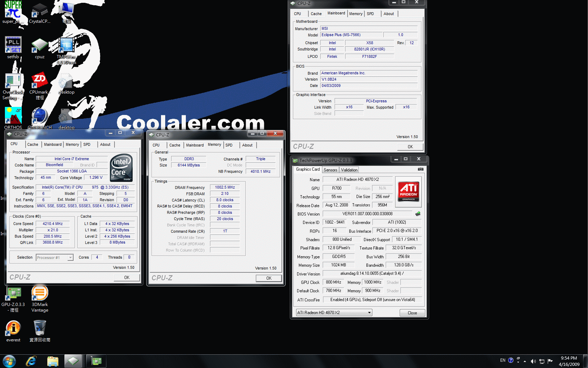
Task: Click the Channels # Triple value
Action: pyautogui.click(x=260, y=159)
